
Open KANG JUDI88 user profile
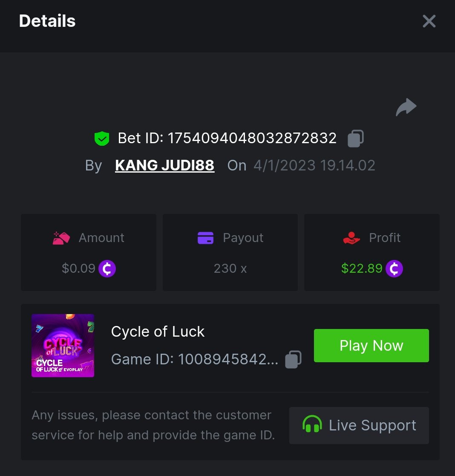tap(164, 165)
